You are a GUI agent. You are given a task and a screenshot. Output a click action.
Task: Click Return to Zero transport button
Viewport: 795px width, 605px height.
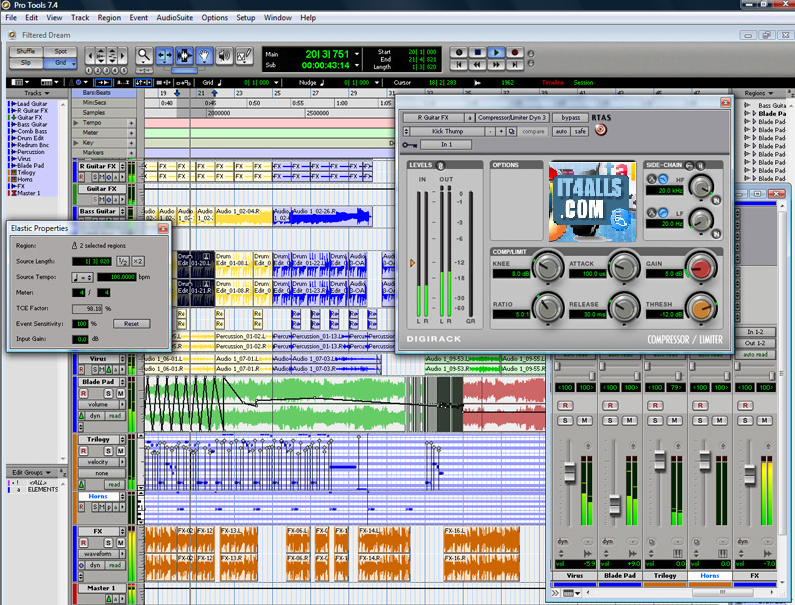pos(459,64)
